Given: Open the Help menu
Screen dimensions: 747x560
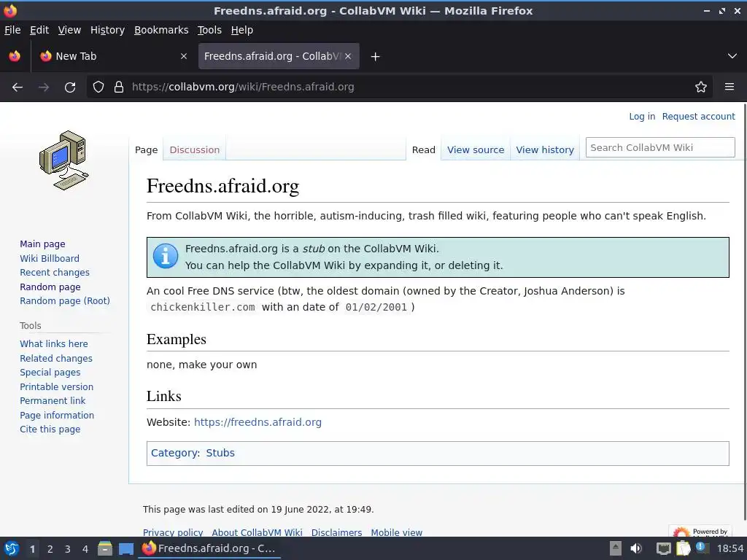Looking at the screenshot, I should point(242,30).
